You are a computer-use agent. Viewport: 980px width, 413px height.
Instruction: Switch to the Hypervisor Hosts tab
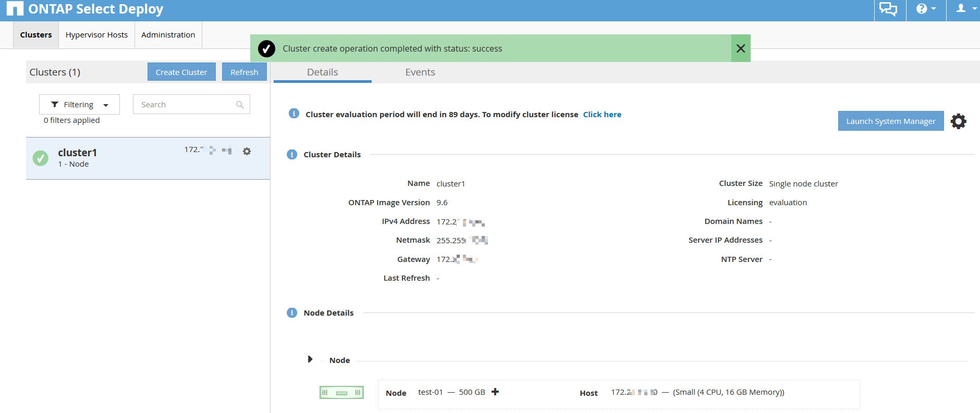coord(96,35)
